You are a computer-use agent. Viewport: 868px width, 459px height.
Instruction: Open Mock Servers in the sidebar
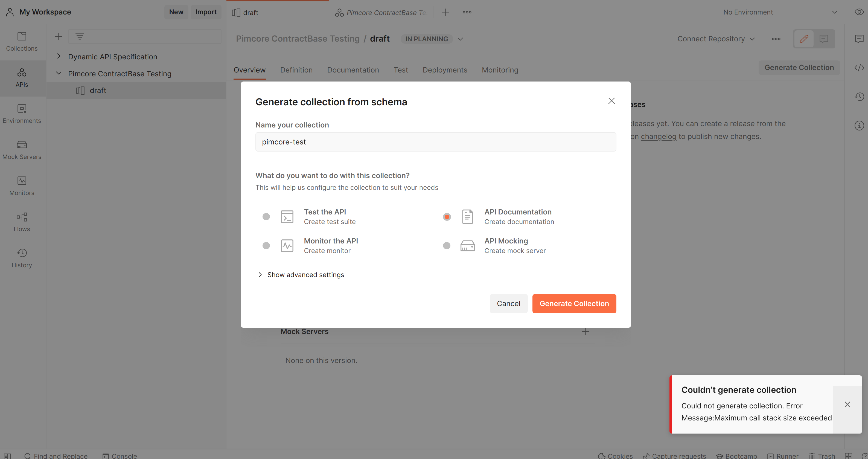(22, 150)
